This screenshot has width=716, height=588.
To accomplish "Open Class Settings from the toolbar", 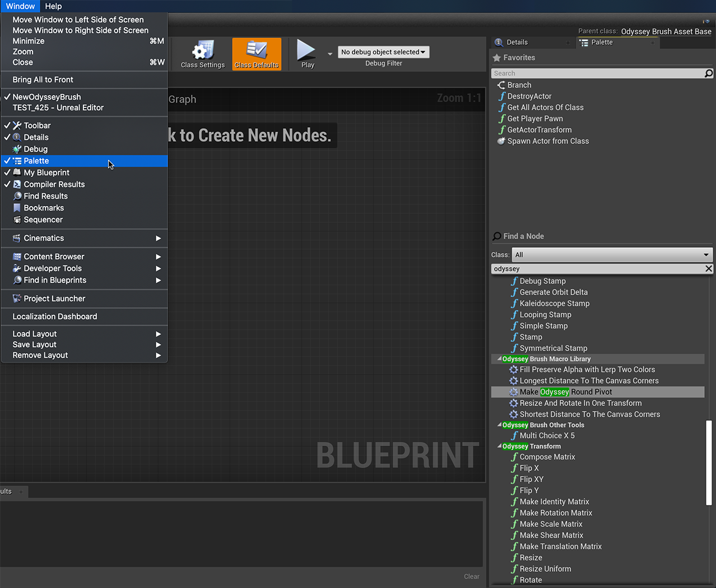I will [x=202, y=54].
